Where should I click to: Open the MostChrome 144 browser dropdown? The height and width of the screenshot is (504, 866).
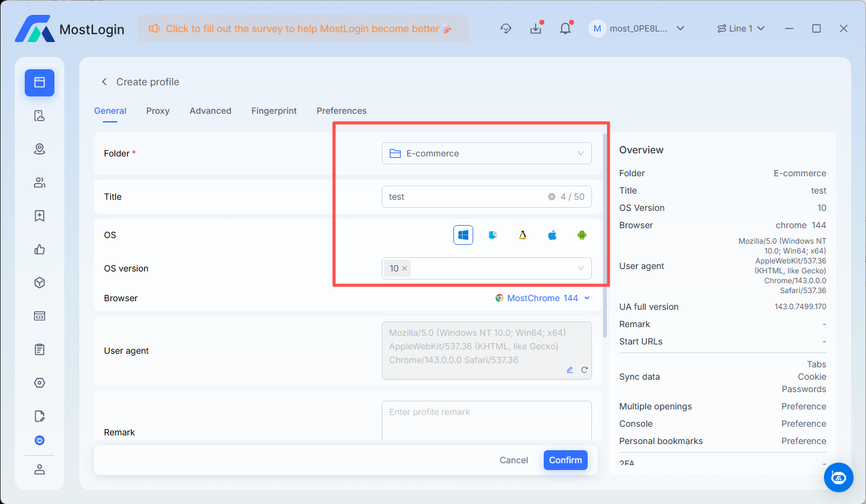click(x=542, y=298)
